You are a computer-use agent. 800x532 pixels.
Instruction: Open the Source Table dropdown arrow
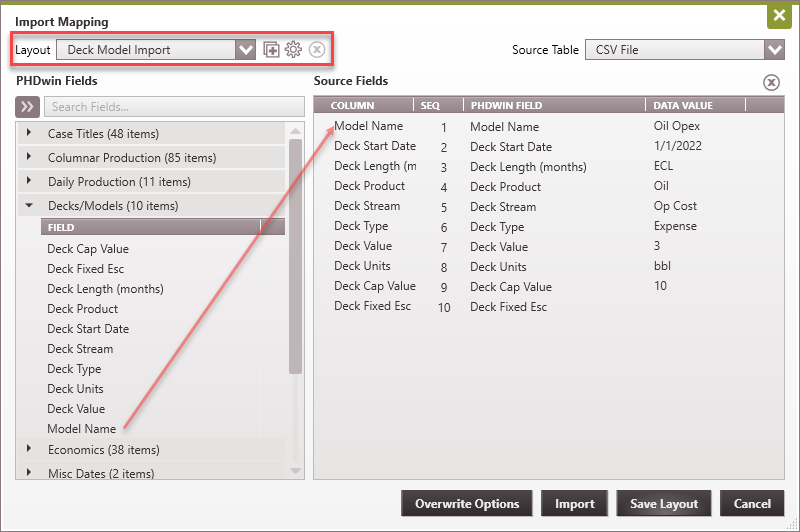tap(774, 49)
